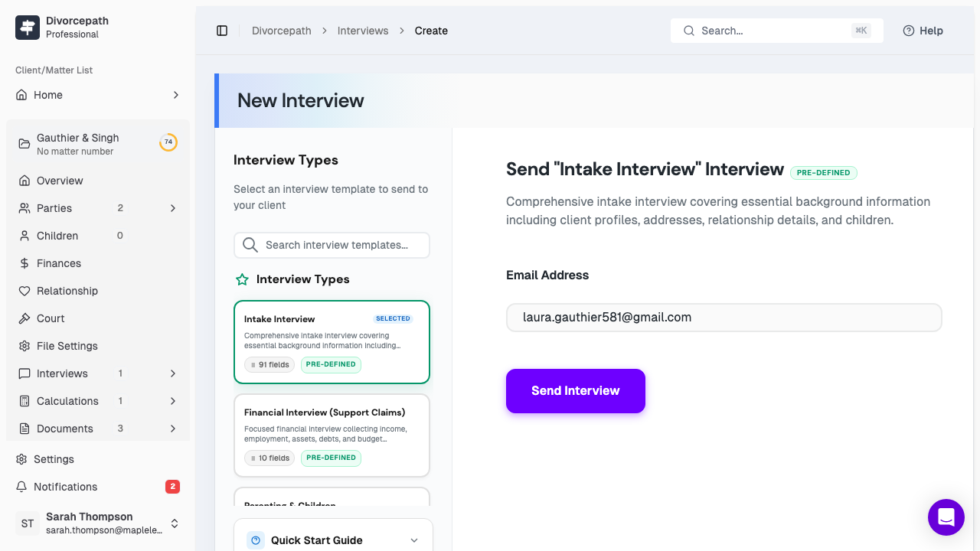Open the File Settings menu item
Viewport: 980px width, 551px height.
pos(98,346)
